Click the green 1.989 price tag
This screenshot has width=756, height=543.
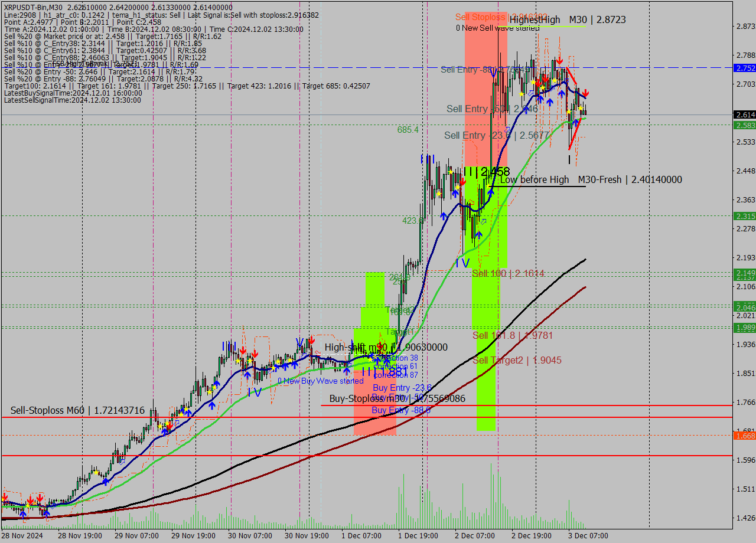point(745,328)
